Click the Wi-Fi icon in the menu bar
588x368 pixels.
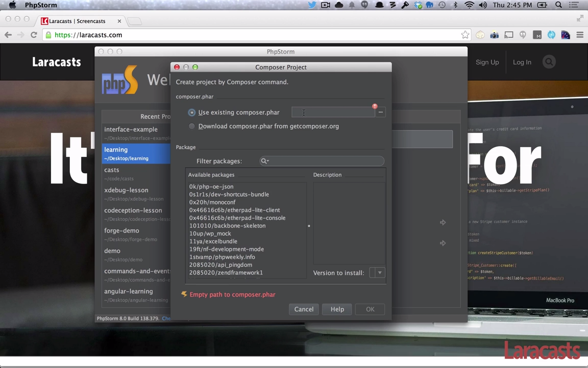pyautogui.click(x=469, y=5)
